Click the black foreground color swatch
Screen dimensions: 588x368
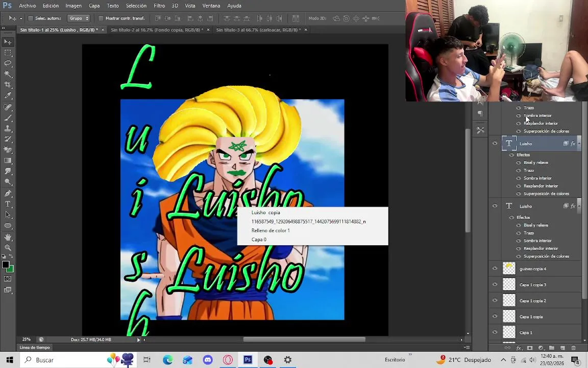pos(5,264)
